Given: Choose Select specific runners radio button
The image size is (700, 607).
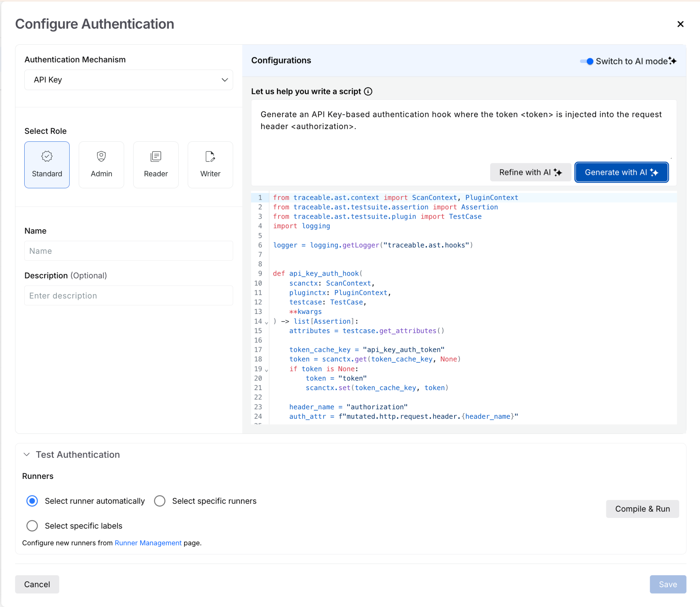Looking at the screenshot, I should [160, 501].
